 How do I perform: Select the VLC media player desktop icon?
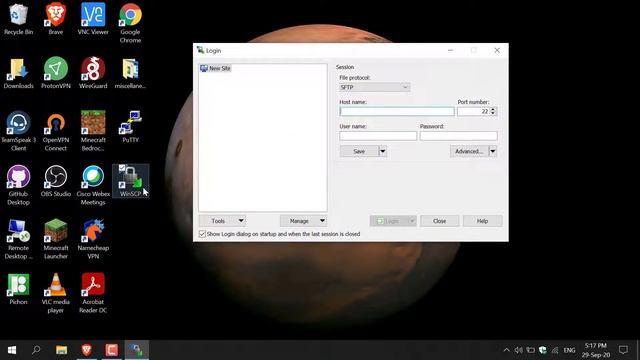pyautogui.click(x=56, y=293)
